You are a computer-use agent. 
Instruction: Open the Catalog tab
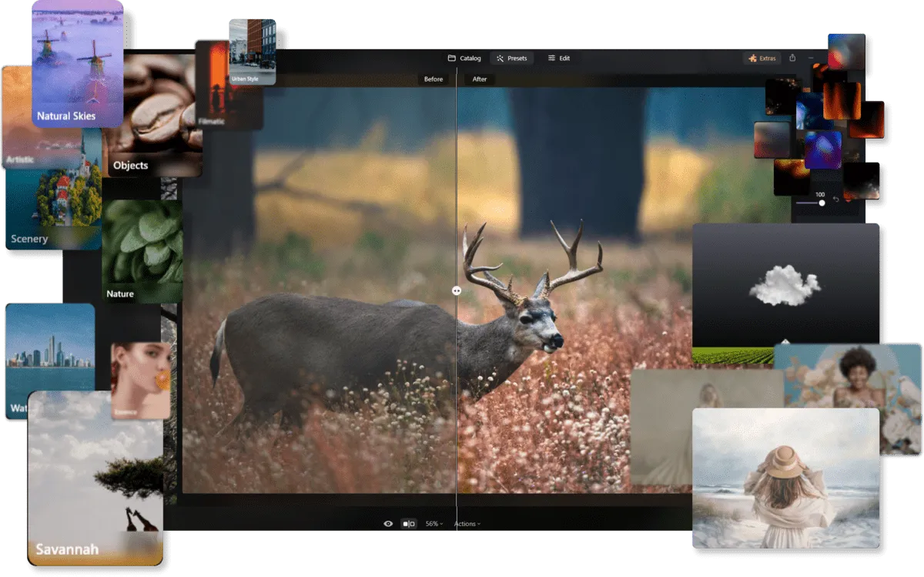tap(464, 59)
